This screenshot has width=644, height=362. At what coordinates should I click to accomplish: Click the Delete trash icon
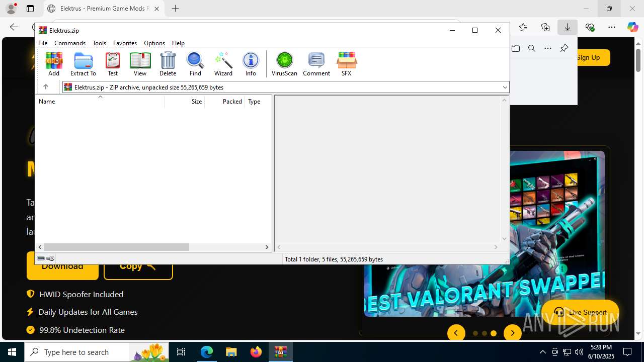pos(168,64)
